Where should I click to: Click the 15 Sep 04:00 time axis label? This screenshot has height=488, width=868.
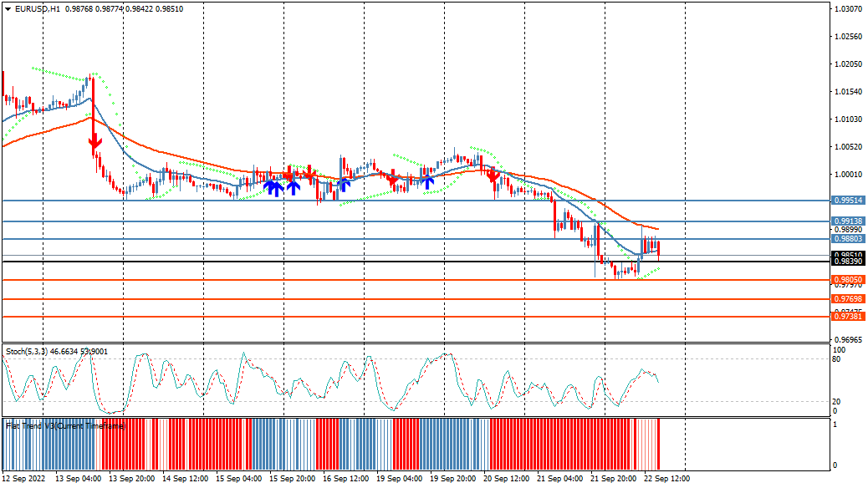(238, 479)
